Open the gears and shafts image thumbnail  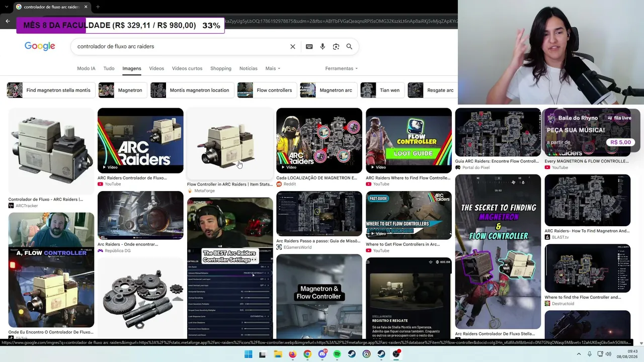pyautogui.click(x=140, y=298)
